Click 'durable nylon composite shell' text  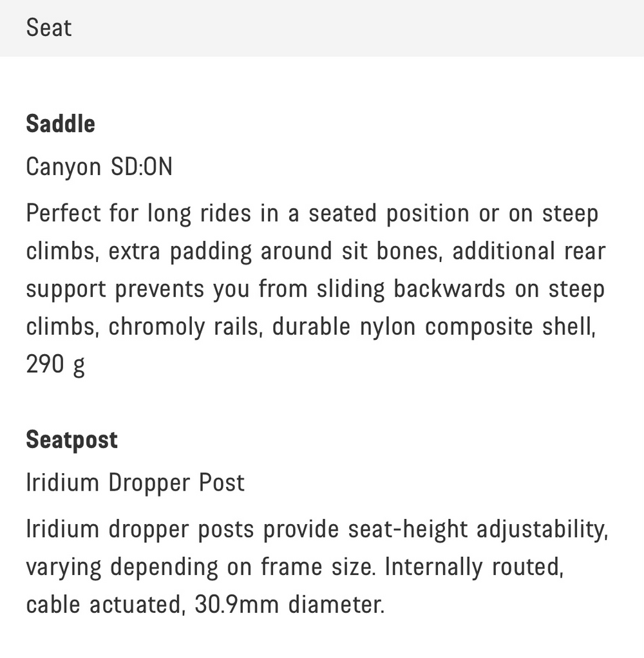pos(434,326)
